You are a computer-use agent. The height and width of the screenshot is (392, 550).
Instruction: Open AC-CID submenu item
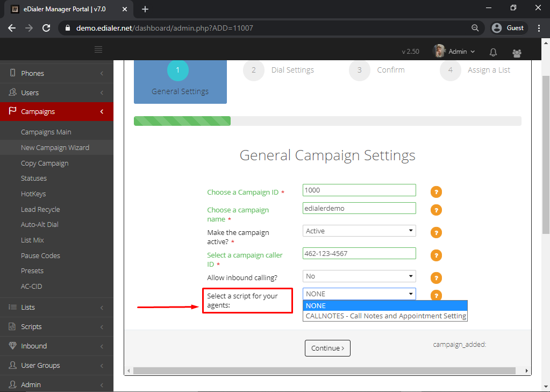pos(31,287)
